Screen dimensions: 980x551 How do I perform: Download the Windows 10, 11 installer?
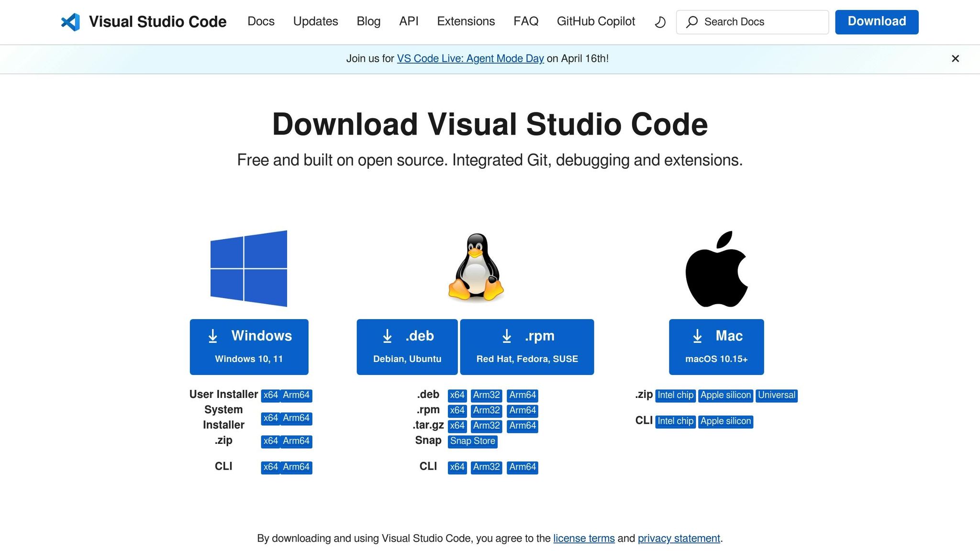pos(249,347)
